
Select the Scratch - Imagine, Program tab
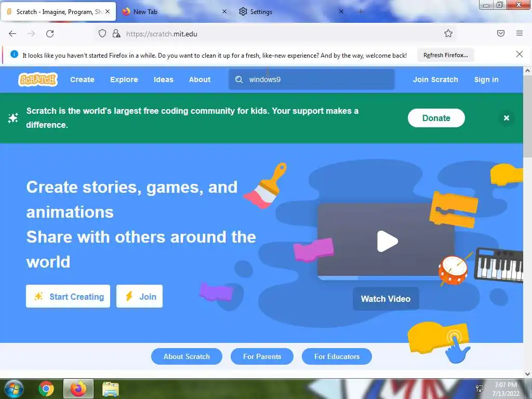click(58, 12)
